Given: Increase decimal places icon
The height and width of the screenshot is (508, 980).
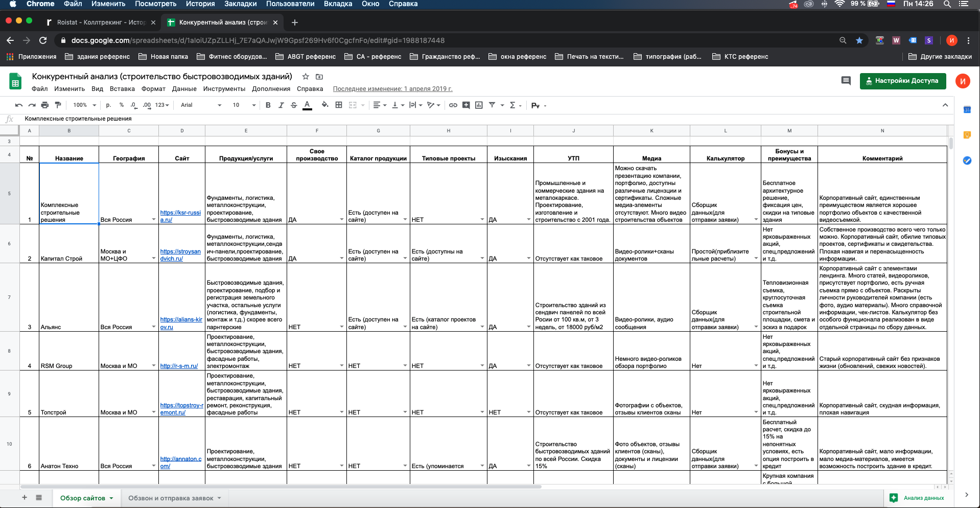Looking at the screenshot, I should click(147, 105).
